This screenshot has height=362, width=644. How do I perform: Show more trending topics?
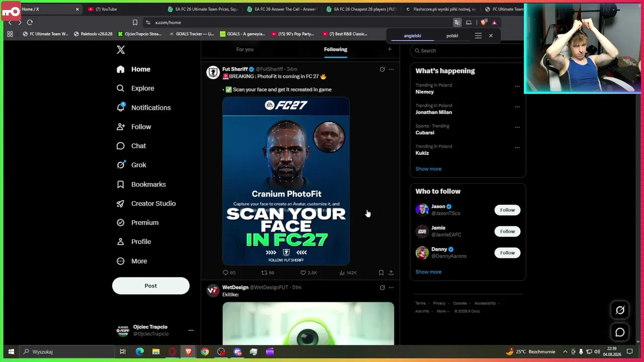click(x=428, y=169)
